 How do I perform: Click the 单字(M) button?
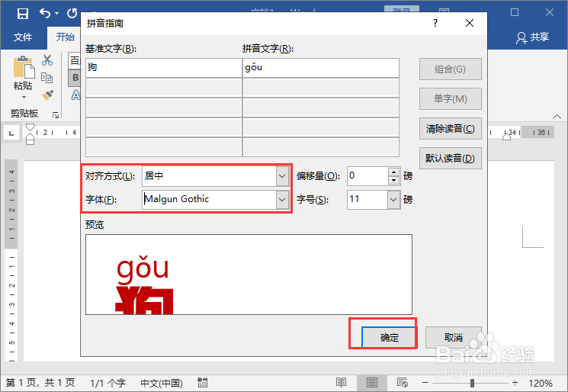[451, 98]
